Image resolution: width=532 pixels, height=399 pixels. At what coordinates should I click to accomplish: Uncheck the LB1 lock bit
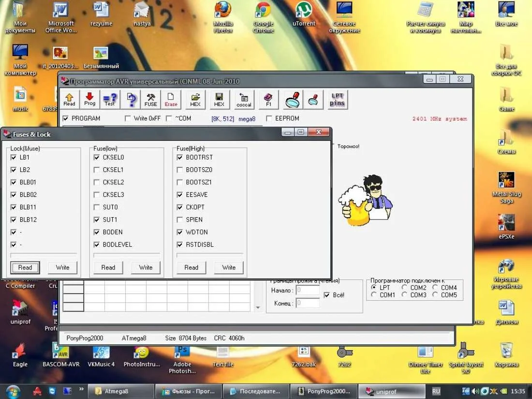tap(14, 158)
